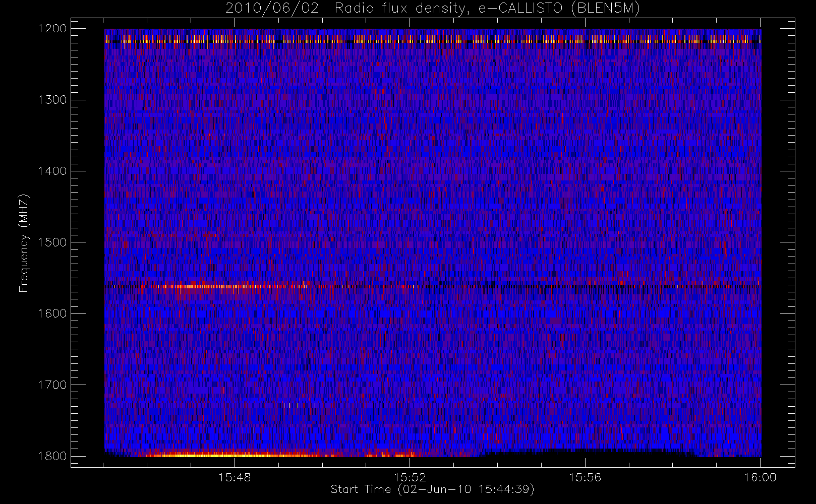Screen dimensions: 816x504
Task: Click the 1200 frequency tick label
Action: click(x=52, y=29)
